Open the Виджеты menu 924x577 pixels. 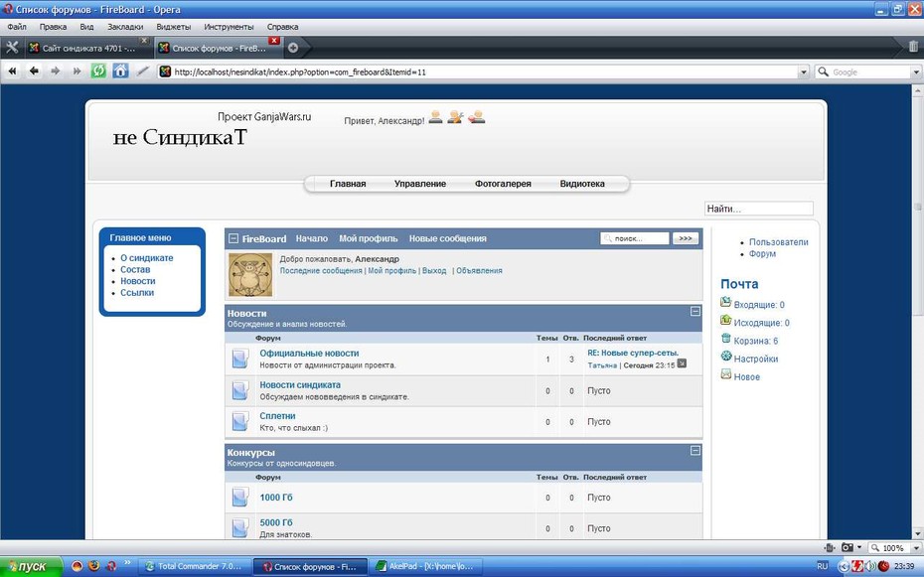coord(173,27)
